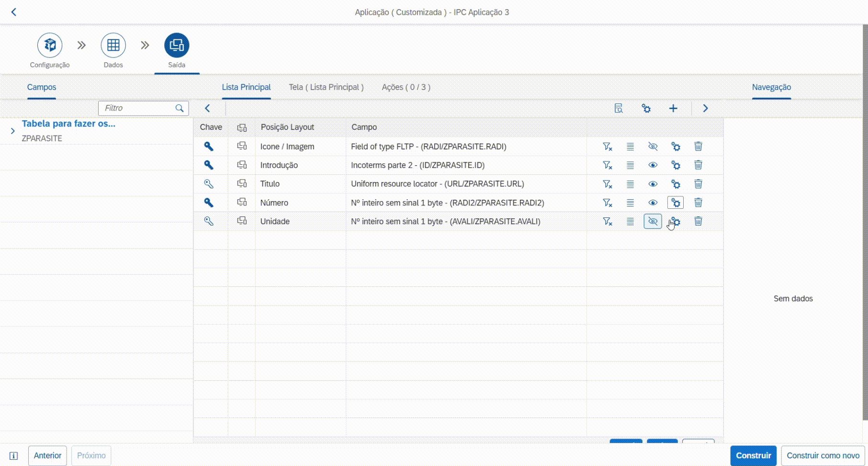Toggle visibility of the Unidade field
Screen dimensions: 868x466
[x=653, y=221]
